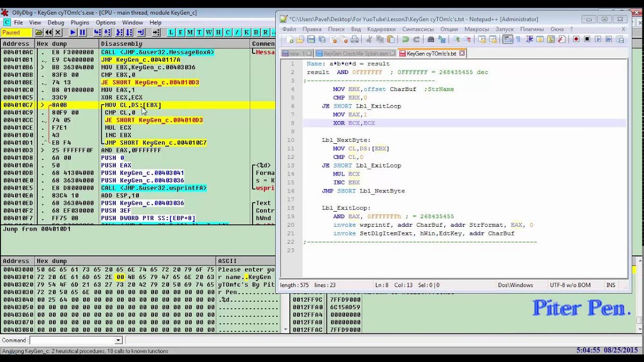
Task: Close debugged program X icon in OllyDbg
Action: click(58, 32)
